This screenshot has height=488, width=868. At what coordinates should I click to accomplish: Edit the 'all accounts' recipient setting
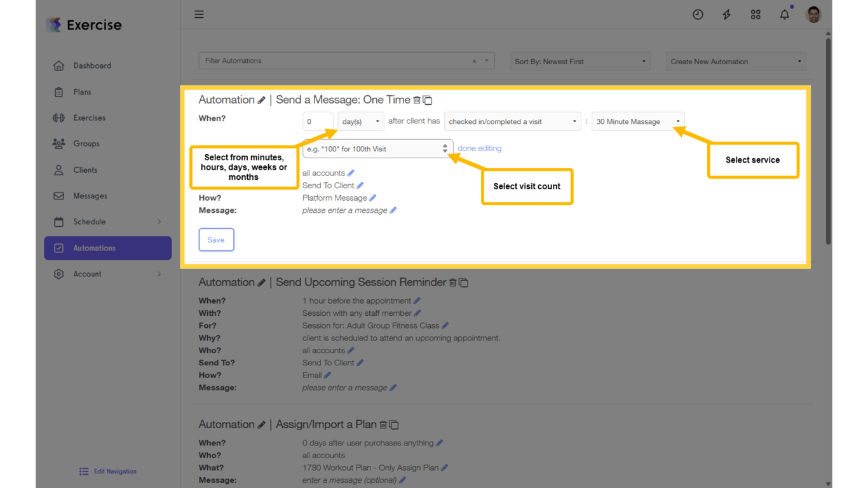(351, 173)
